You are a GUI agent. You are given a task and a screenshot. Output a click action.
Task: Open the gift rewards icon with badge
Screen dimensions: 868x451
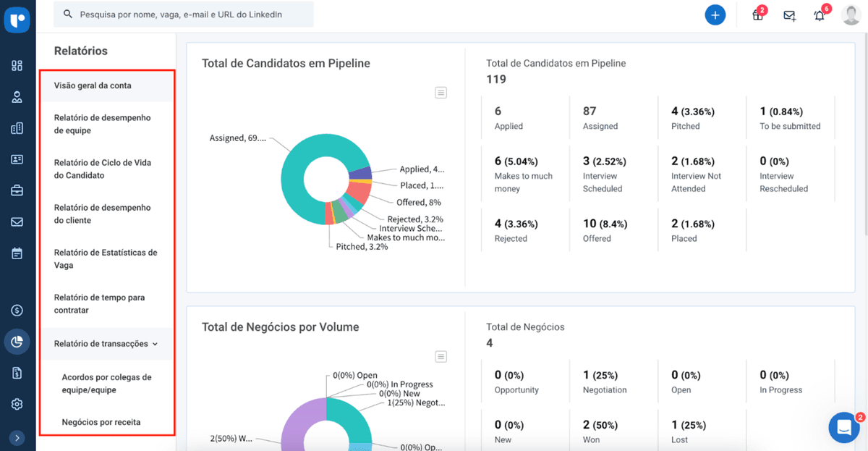point(757,14)
